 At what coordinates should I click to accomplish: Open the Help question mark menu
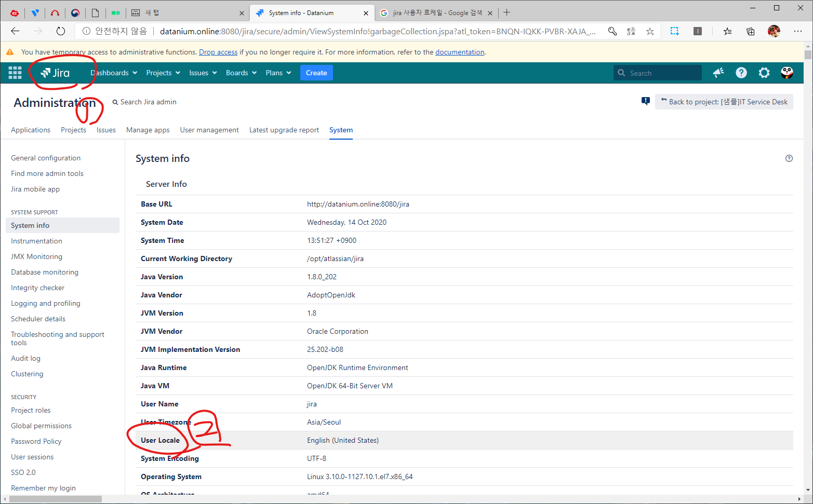pyautogui.click(x=741, y=73)
